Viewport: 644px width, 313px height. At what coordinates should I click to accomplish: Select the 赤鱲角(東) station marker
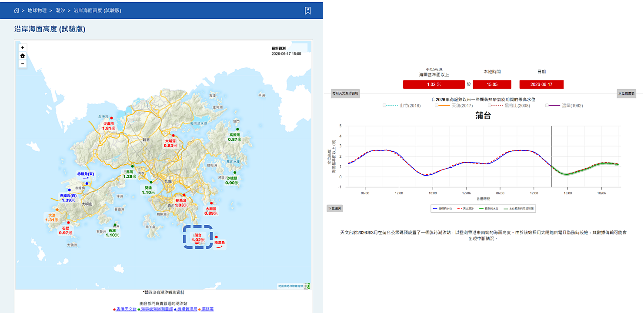click(x=87, y=183)
